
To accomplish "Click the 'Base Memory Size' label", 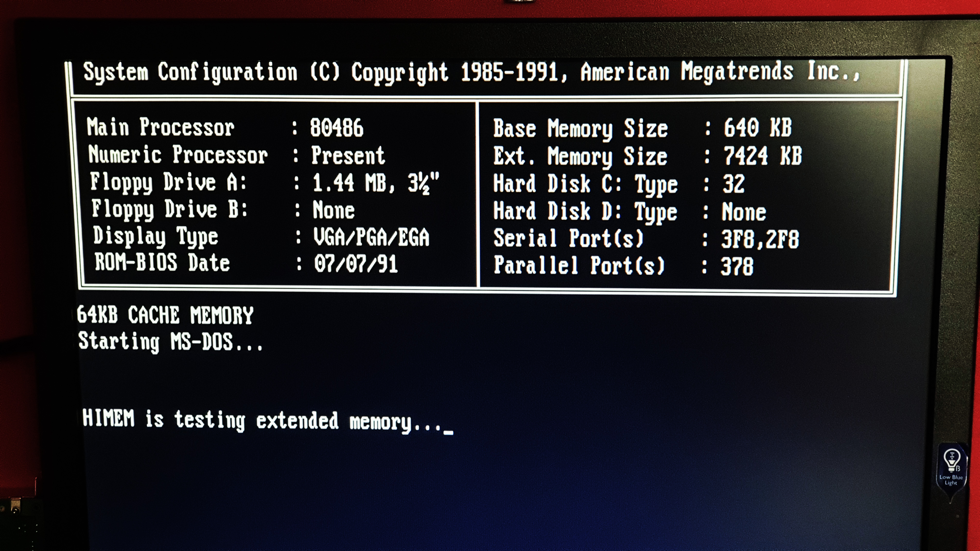I will click(581, 129).
